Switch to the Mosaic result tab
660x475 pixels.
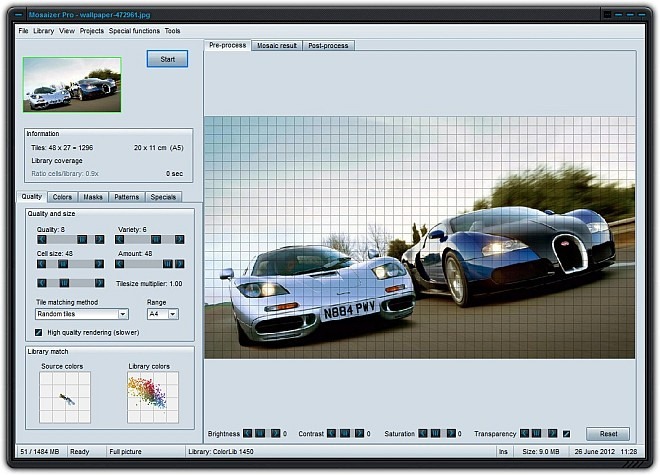(x=277, y=45)
